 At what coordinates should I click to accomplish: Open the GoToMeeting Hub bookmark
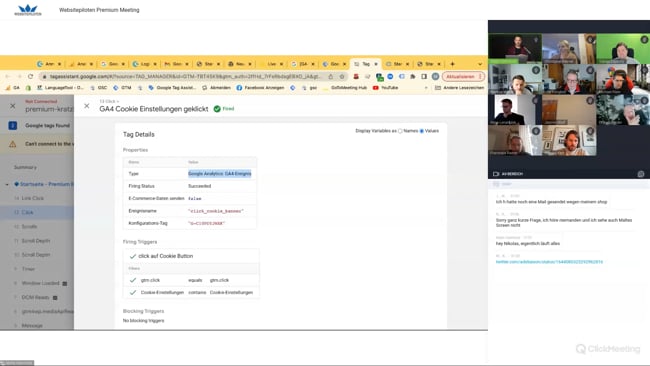click(x=345, y=88)
